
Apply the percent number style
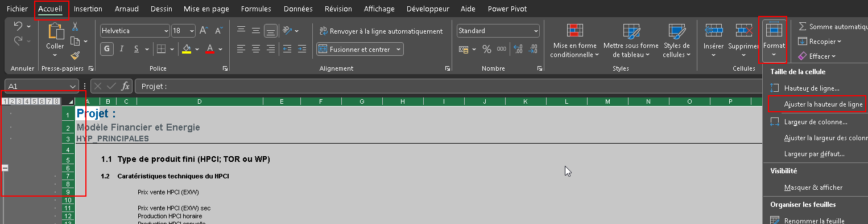pos(486,50)
